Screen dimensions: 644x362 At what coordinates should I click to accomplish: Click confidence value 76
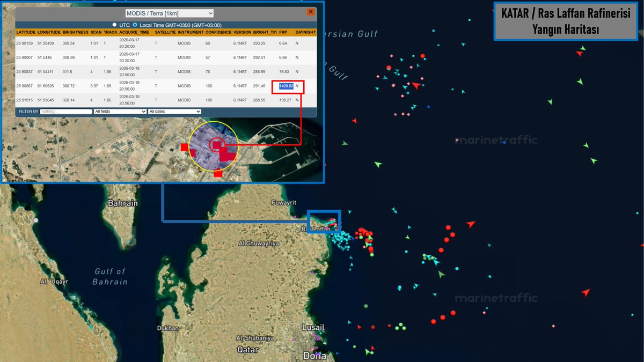pyautogui.click(x=208, y=71)
